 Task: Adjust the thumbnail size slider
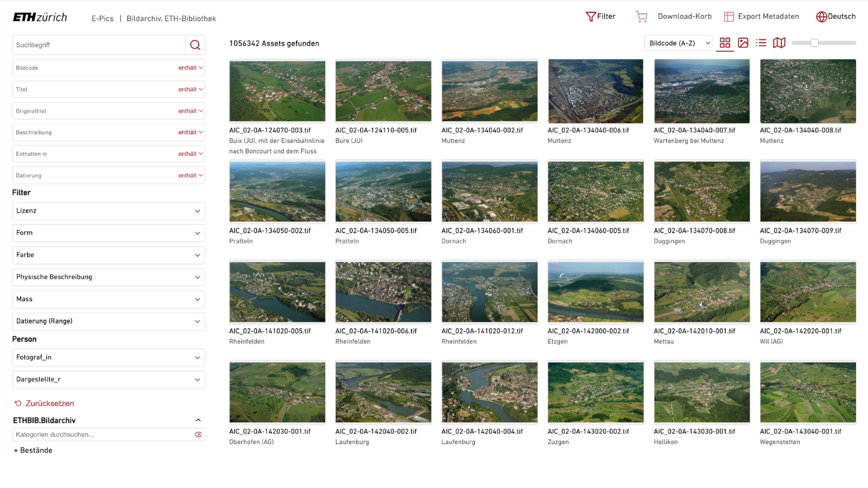point(814,43)
